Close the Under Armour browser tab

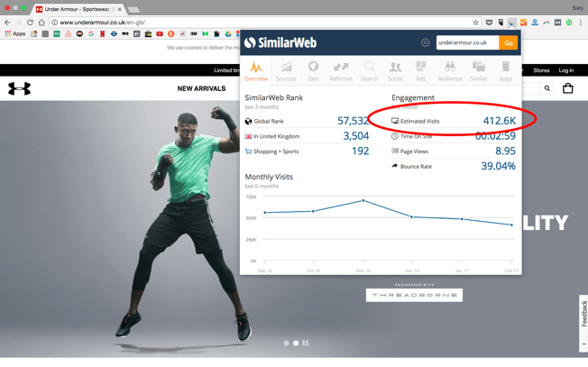pyautogui.click(x=120, y=9)
